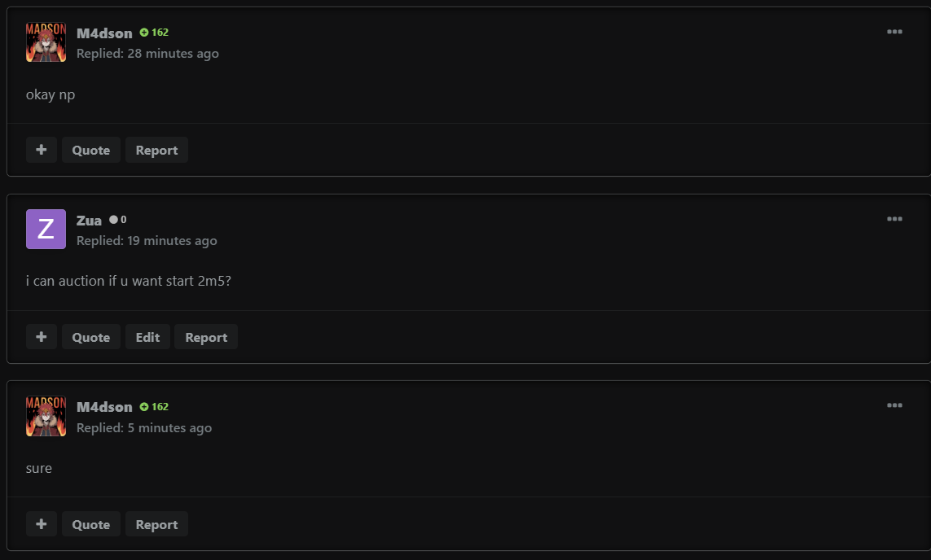
Task: Quote Zua's auction reply
Action: (x=91, y=337)
